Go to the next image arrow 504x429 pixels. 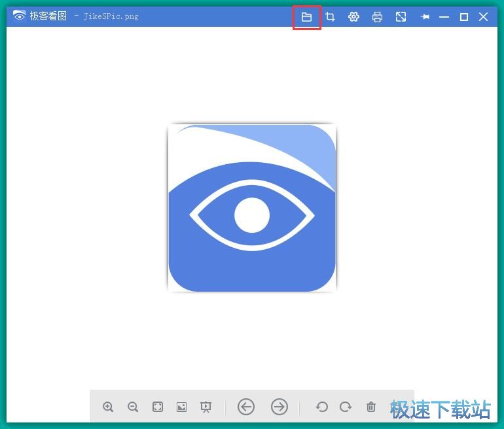(x=279, y=407)
